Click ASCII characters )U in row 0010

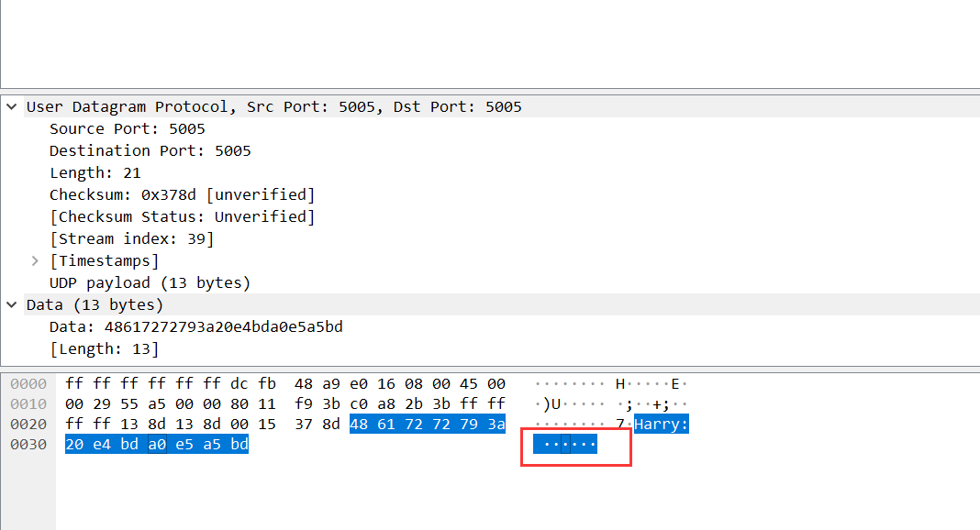551,403
